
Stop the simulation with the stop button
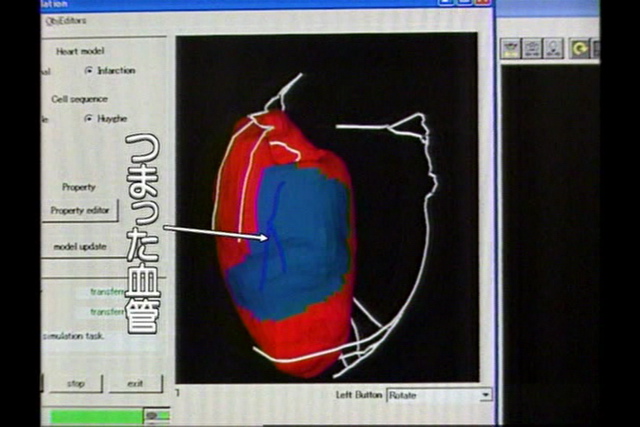75,383
